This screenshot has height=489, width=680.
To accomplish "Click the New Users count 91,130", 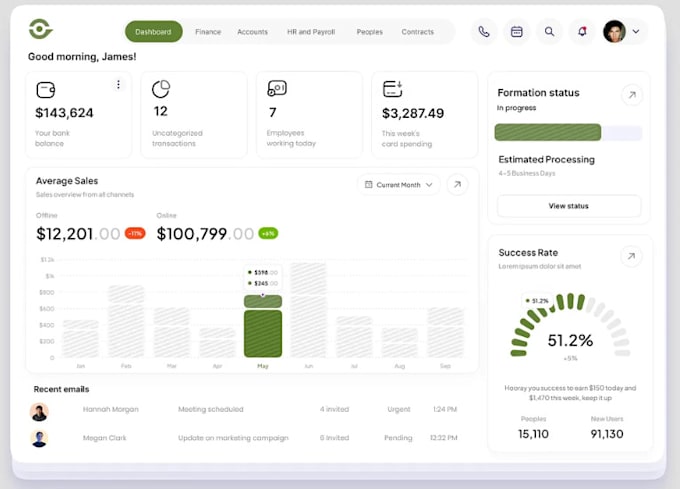I will point(607,434).
